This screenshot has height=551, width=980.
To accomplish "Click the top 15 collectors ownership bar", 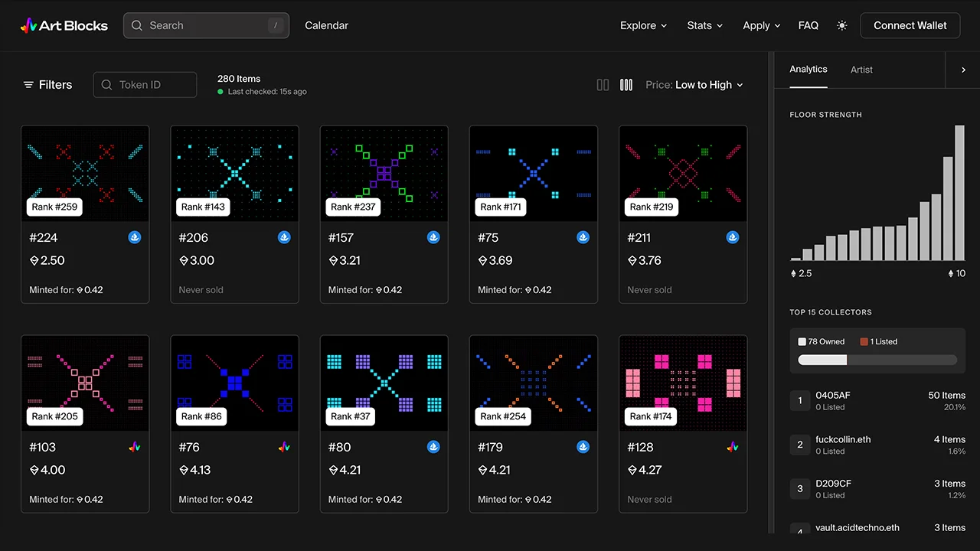I will pyautogui.click(x=877, y=360).
